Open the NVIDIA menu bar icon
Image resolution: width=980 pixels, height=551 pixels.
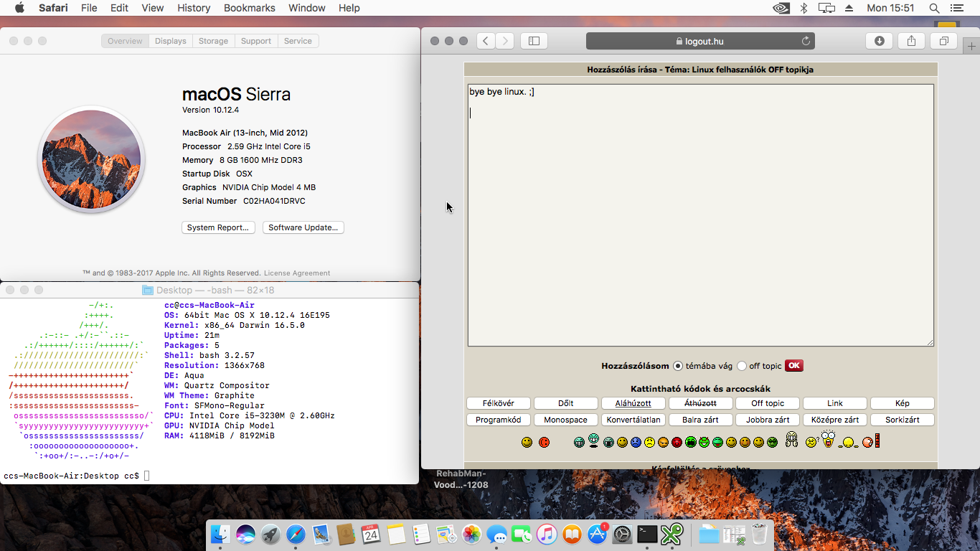[781, 8]
